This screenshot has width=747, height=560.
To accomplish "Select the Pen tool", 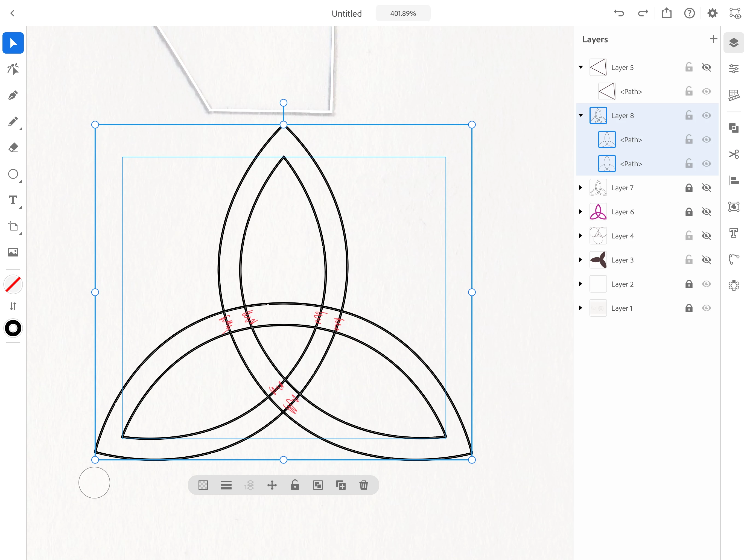I will 13,95.
